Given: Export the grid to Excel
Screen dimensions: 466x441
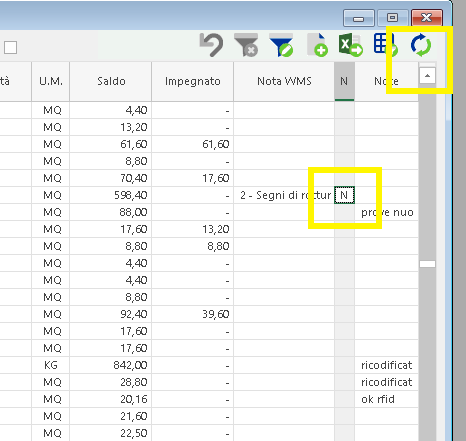Looking at the screenshot, I should [x=350, y=45].
